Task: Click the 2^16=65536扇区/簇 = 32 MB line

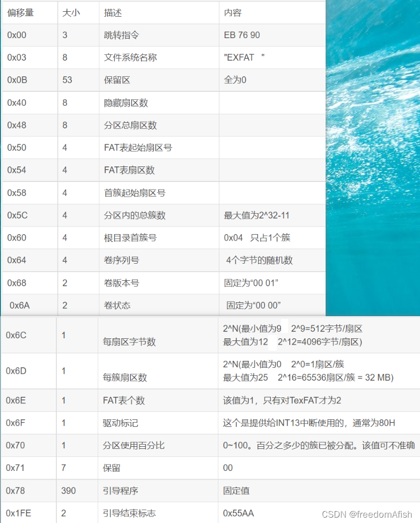Action: [336, 377]
